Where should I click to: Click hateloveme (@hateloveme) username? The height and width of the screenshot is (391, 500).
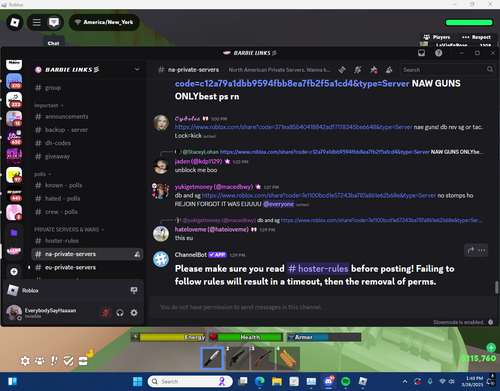pyautogui.click(x=212, y=229)
